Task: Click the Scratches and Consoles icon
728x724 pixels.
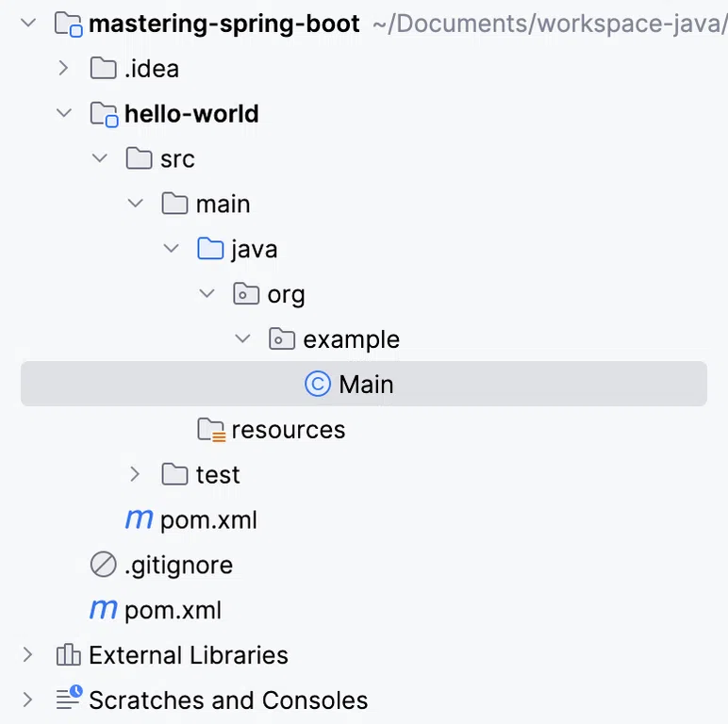Action: coord(69,699)
